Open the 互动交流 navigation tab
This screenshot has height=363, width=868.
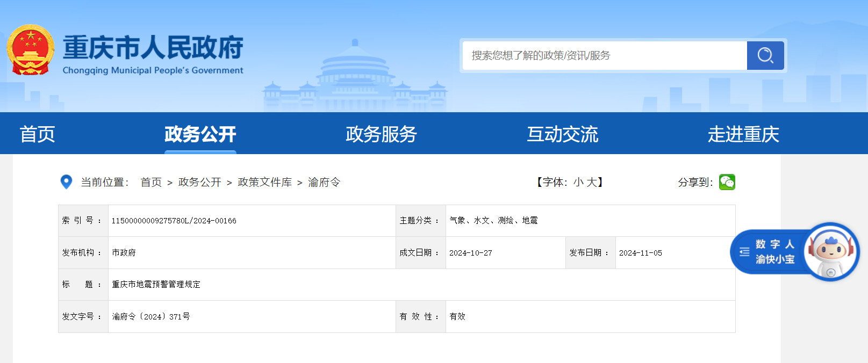pos(562,134)
